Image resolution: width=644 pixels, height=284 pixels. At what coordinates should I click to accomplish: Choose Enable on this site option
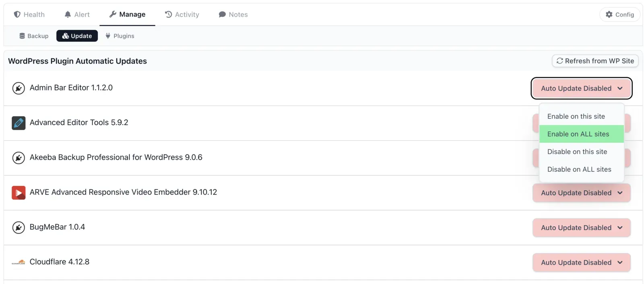582,116
